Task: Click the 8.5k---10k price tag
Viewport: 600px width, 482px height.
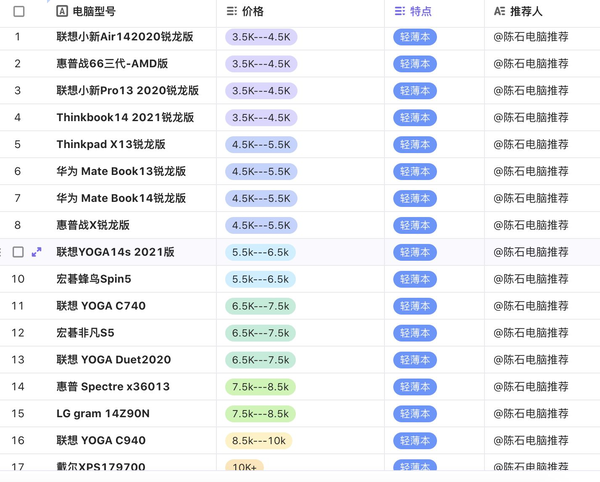Action: tap(259, 441)
